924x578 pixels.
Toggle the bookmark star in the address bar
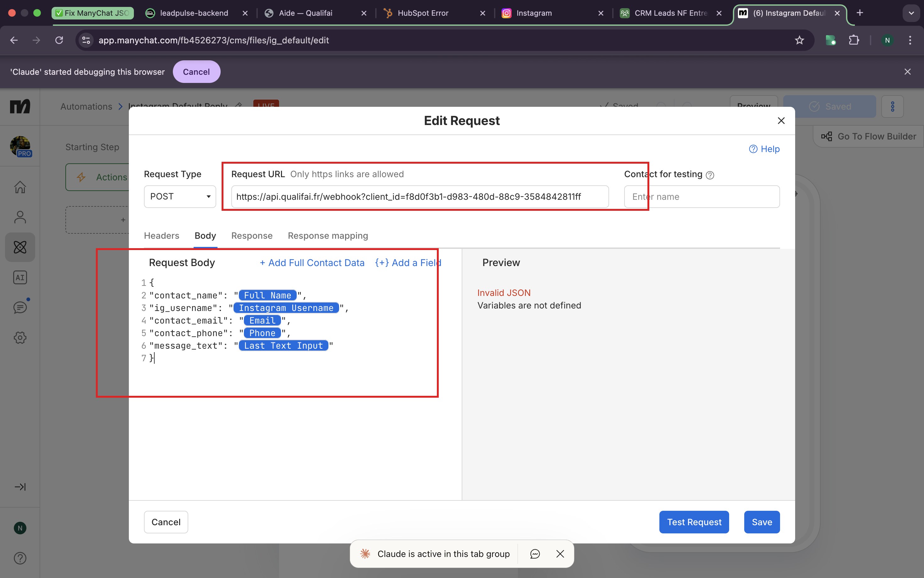(799, 40)
